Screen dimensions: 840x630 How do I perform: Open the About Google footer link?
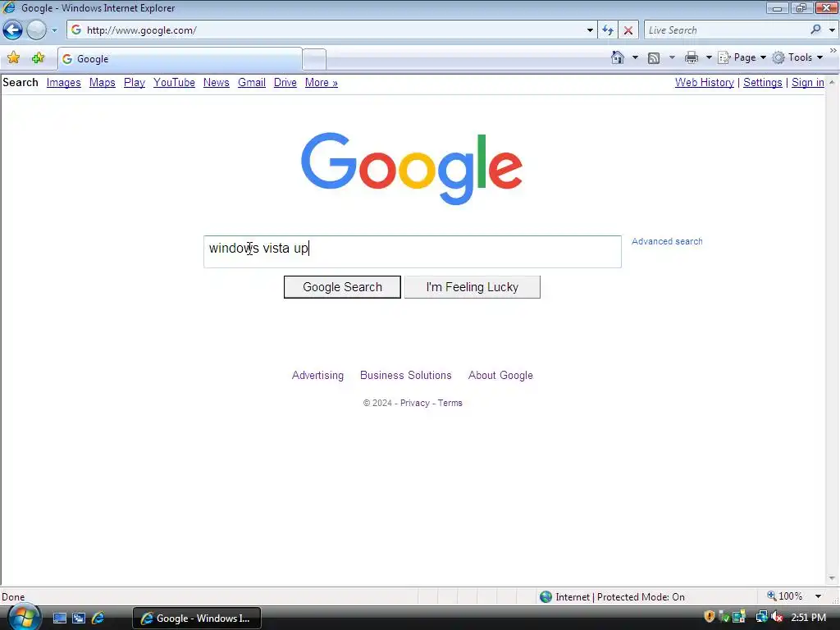click(500, 376)
